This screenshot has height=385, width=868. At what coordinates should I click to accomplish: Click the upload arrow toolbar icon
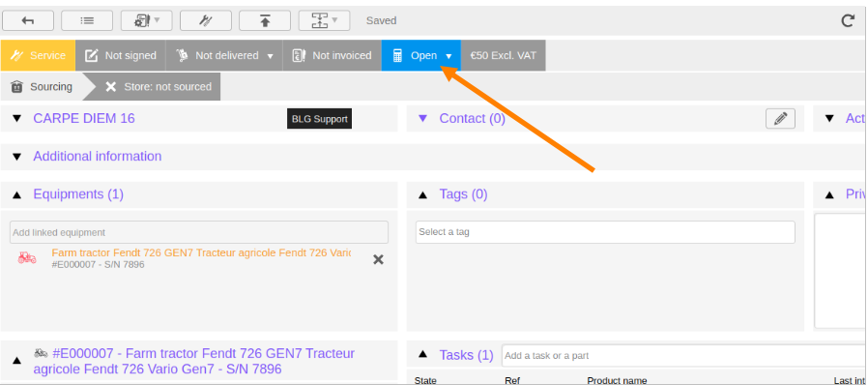[265, 20]
